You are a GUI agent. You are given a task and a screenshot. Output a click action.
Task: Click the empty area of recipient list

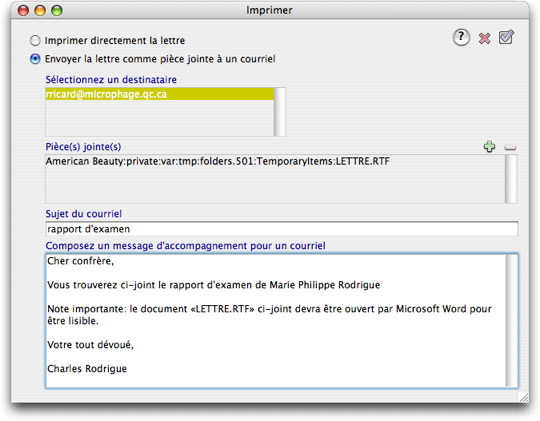click(x=160, y=118)
